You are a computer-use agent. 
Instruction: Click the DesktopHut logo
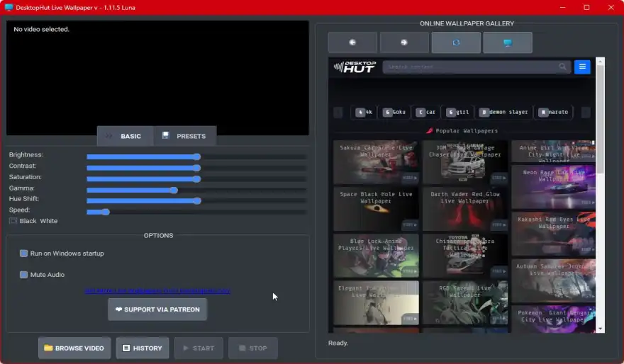pyautogui.click(x=355, y=67)
